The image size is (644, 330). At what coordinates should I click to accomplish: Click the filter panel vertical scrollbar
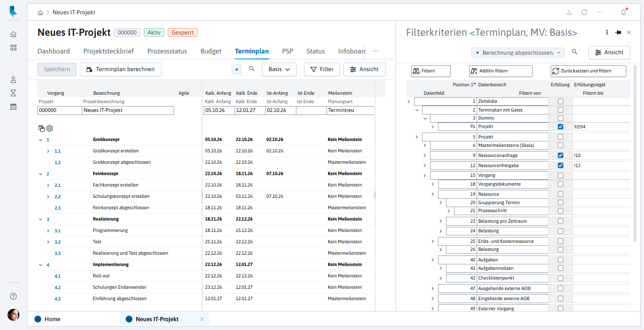635,154
